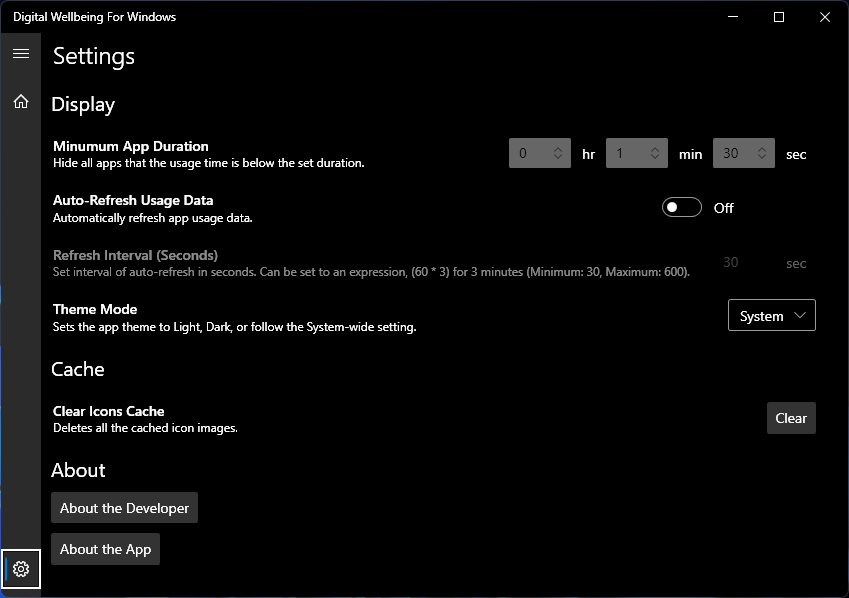849x598 pixels.
Task: Open the Theme Mode System dropdown
Action: 771,315
